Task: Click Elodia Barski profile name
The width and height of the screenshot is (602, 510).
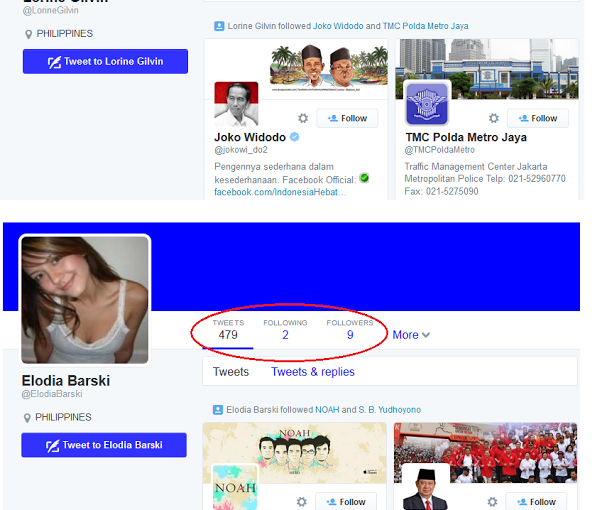Action: tap(66, 381)
